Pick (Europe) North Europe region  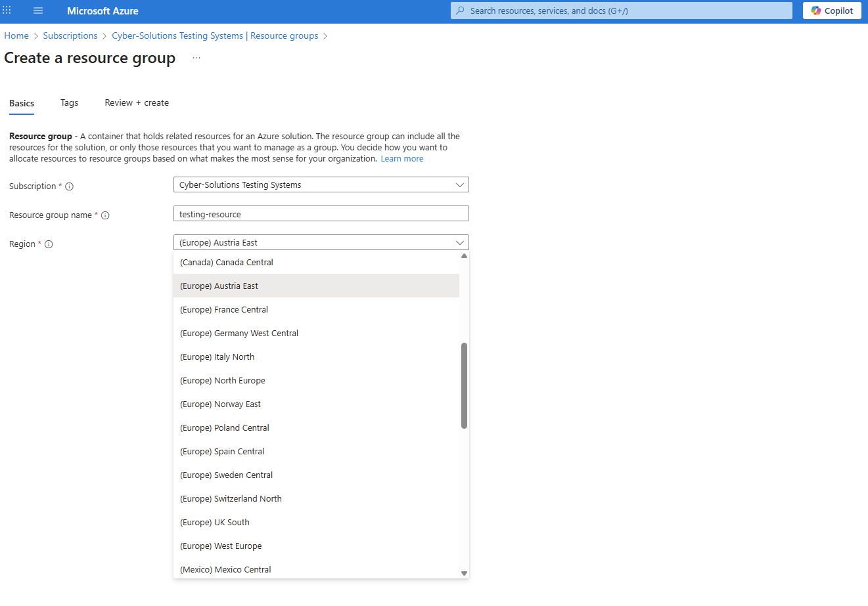click(x=316, y=380)
